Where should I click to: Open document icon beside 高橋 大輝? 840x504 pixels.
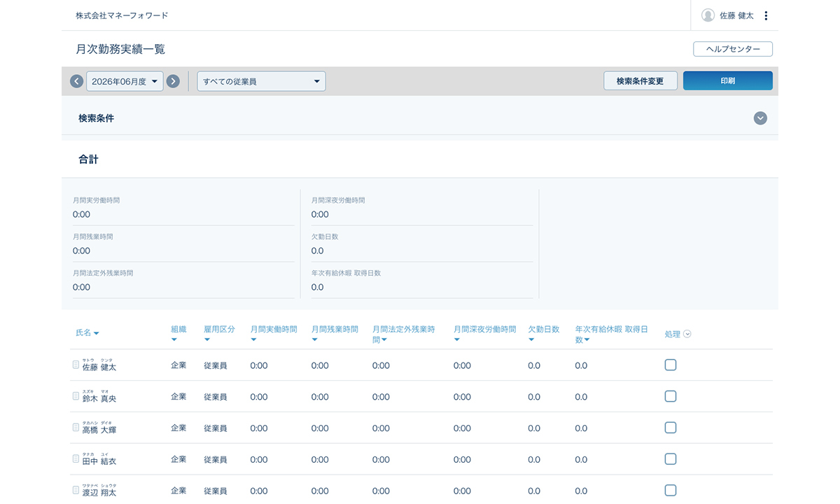point(76,428)
